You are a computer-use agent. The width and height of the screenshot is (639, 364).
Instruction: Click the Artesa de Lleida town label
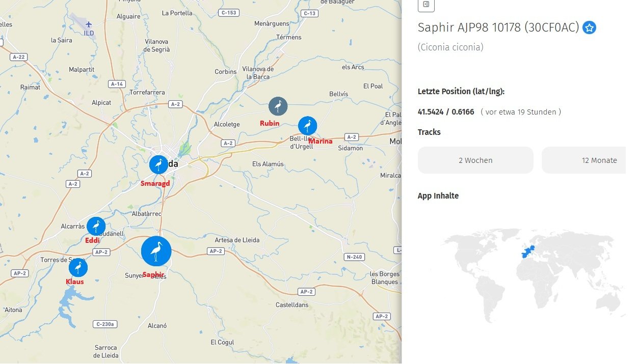coord(237,240)
